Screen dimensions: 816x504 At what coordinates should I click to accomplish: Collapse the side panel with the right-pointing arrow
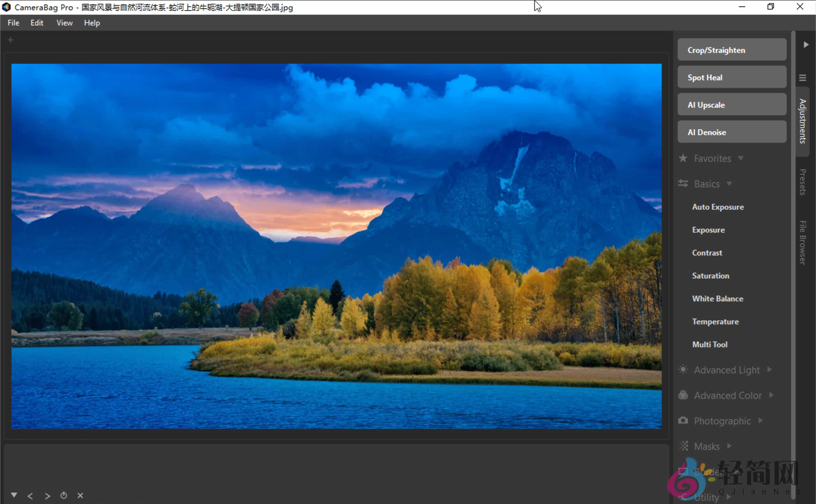806,45
